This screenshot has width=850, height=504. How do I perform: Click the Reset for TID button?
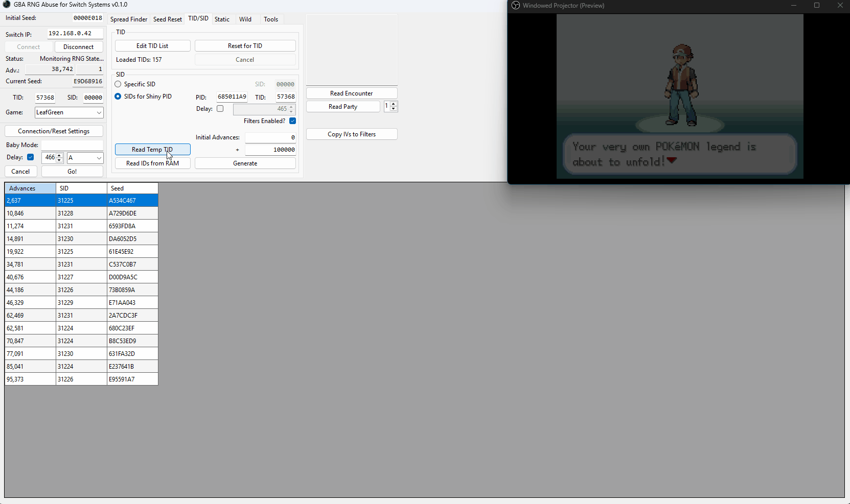click(x=245, y=46)
